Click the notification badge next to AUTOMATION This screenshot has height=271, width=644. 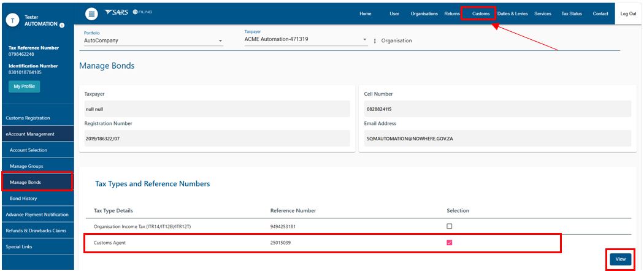coord(62,25)
